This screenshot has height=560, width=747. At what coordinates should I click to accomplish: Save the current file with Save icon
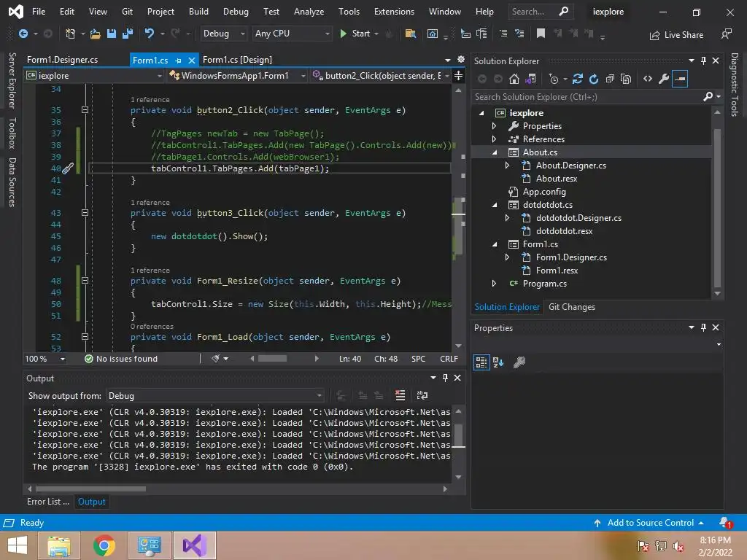pos(112,34)
